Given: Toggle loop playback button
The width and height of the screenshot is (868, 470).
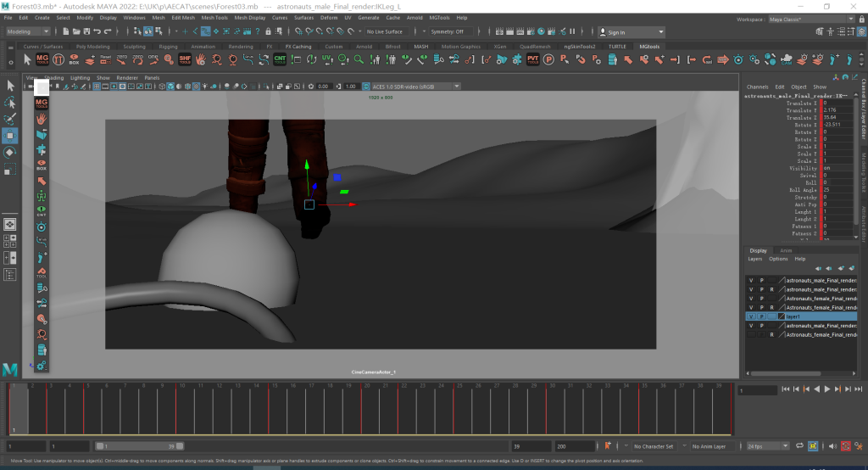Looking at the screenshot, I should coord(800,445).
